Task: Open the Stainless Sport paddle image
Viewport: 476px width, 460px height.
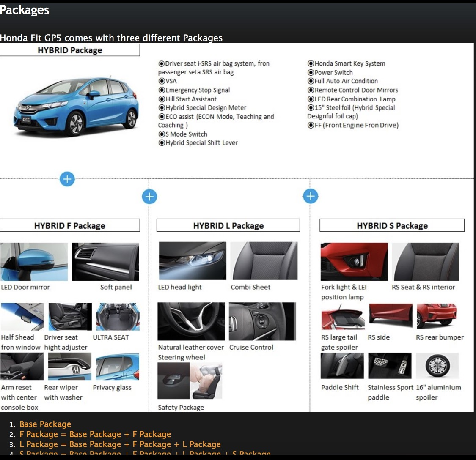Action: 390,366
